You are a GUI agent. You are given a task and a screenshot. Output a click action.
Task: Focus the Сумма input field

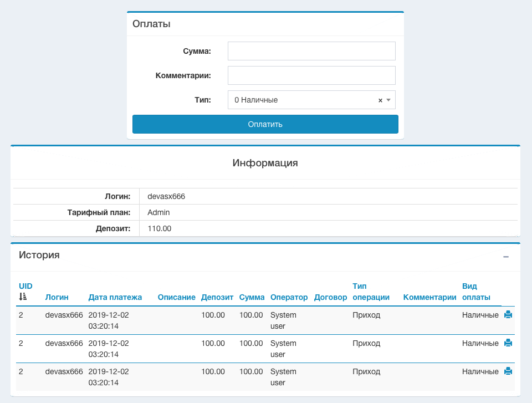[311, 51]
